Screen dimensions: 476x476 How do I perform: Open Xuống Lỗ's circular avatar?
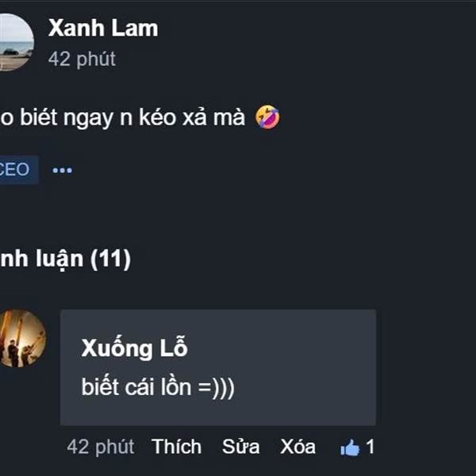(22, 339)
